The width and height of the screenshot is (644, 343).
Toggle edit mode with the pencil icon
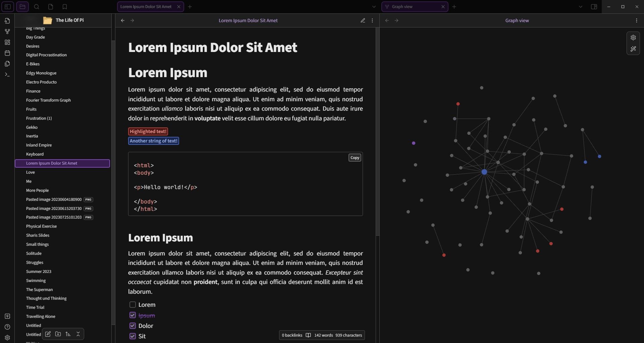(363, 20)
